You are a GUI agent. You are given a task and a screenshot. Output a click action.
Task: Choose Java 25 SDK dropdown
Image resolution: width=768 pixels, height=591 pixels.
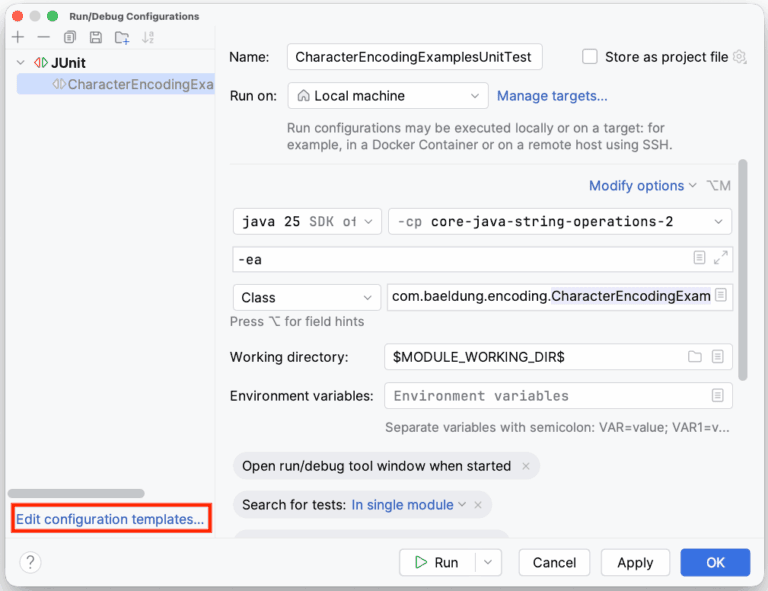coord(307,221)
